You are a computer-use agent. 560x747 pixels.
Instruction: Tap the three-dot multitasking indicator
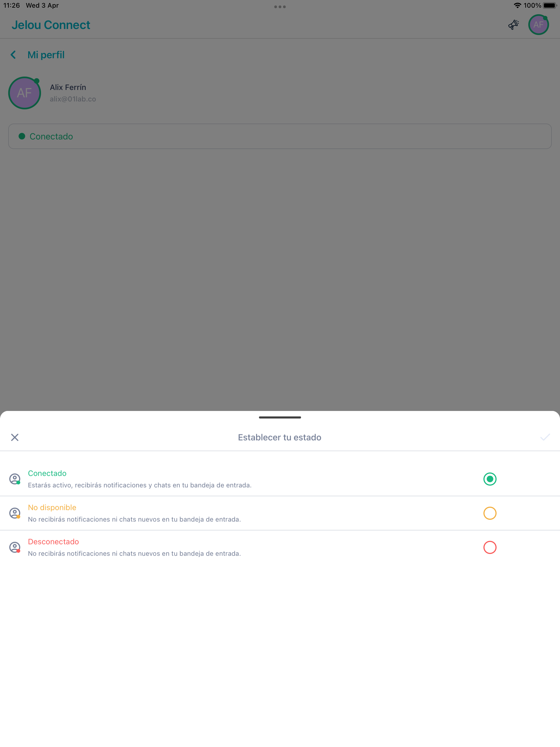point(280,7)
